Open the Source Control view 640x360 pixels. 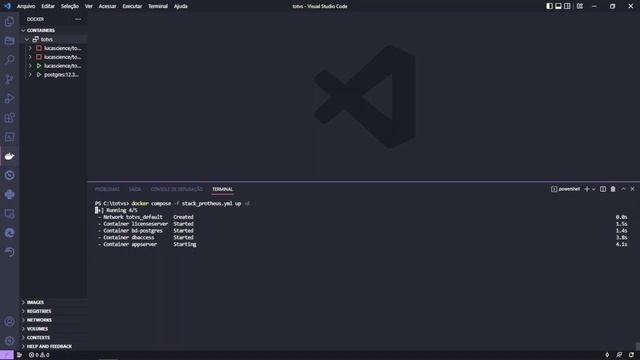9,79
